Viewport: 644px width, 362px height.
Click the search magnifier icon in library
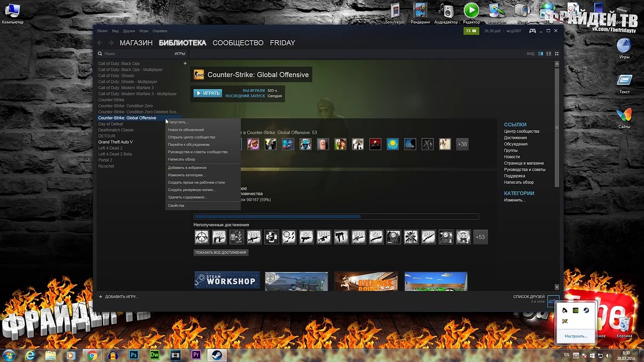[100, 53]
